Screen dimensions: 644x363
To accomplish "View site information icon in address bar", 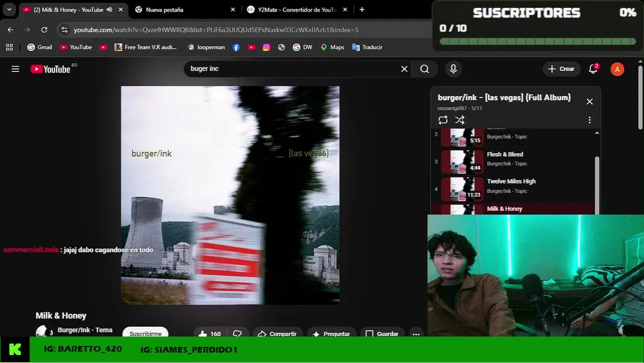I will (64, 30).
